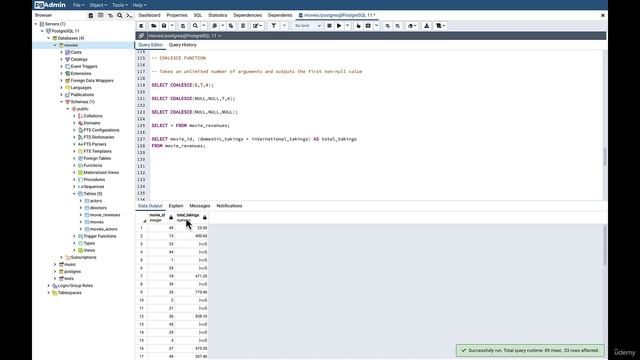Open the Tools menu
Screen dimensions: 640x360
click(x=120, y=5)
